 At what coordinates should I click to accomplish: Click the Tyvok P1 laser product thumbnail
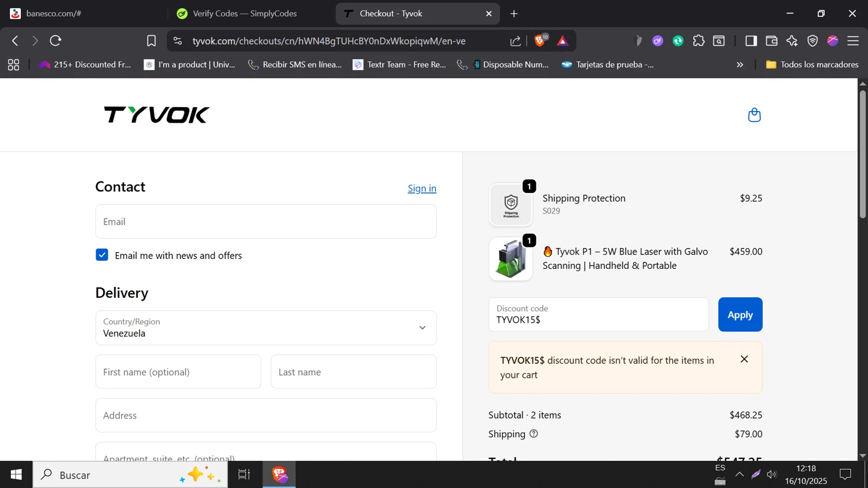point(511,259)
